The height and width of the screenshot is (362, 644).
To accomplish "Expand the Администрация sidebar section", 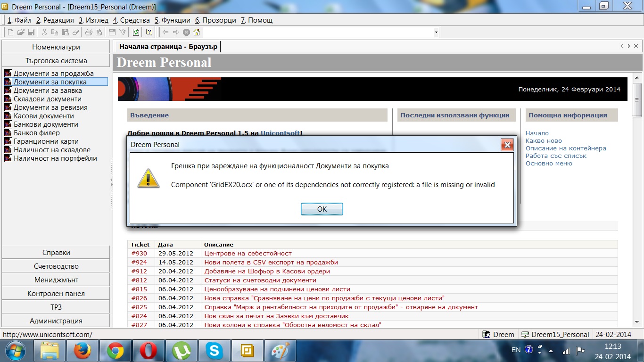I will click(56, 321).
